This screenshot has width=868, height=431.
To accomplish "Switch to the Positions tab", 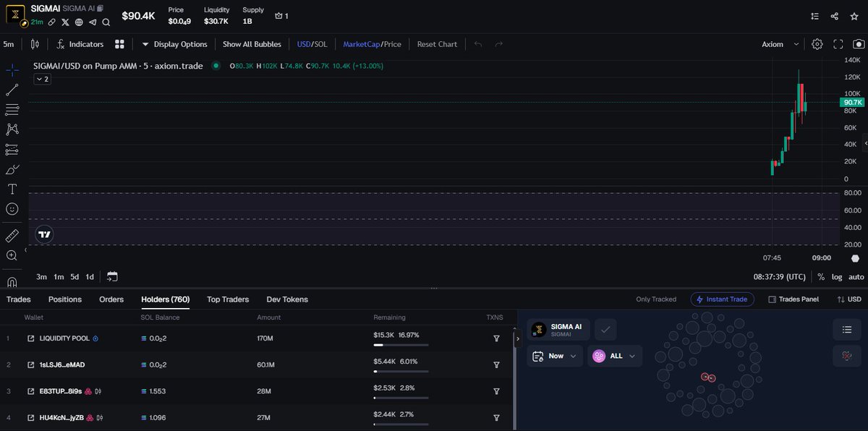I will (65, 299).
